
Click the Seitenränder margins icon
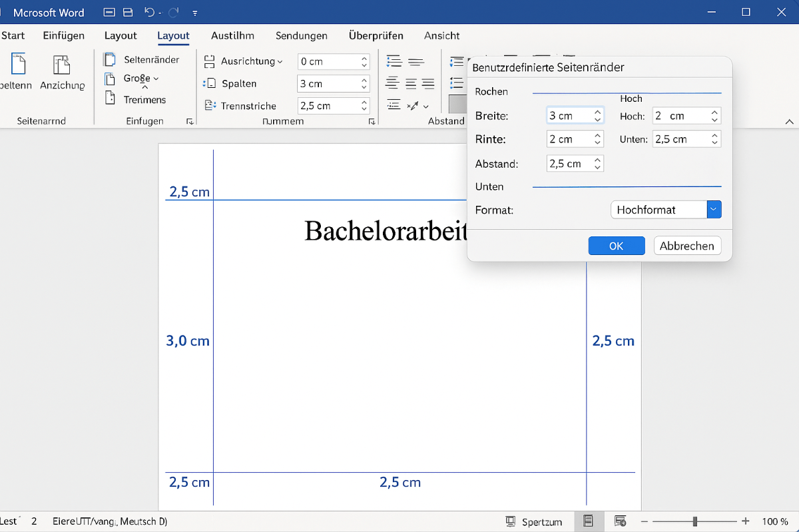pos(110,59)
